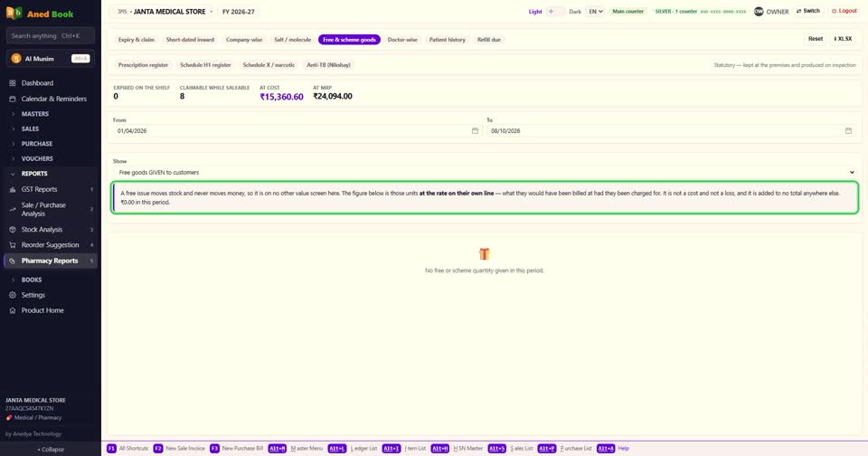
Task: Switch to Doctor-wise tab
Action: pyautogui.click(x=402, y=40)
